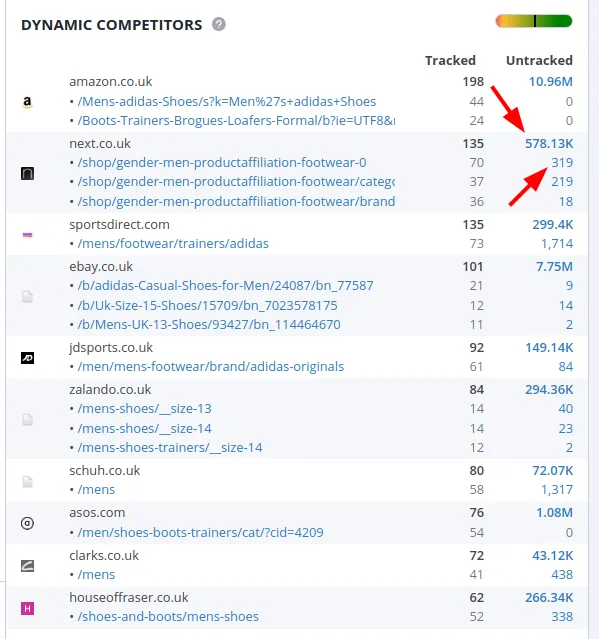
Task: Click the schuh.co.uk blank page icon
Action: [x=27, y=481]
